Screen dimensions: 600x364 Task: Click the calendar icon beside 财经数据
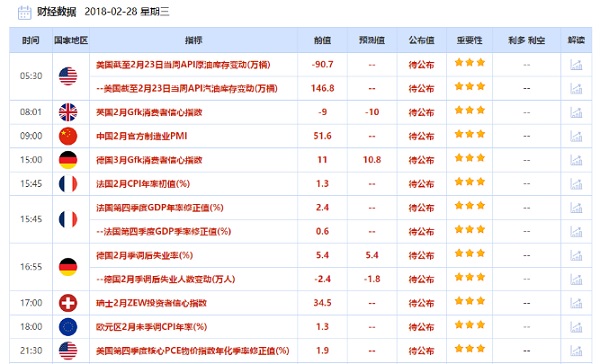pyautogui.click(x=24, y=12)
